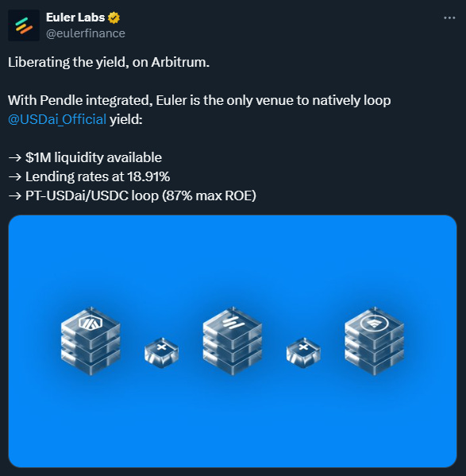
Task: Open the Euler Labs display name link
Action: (x=75, y=17)
